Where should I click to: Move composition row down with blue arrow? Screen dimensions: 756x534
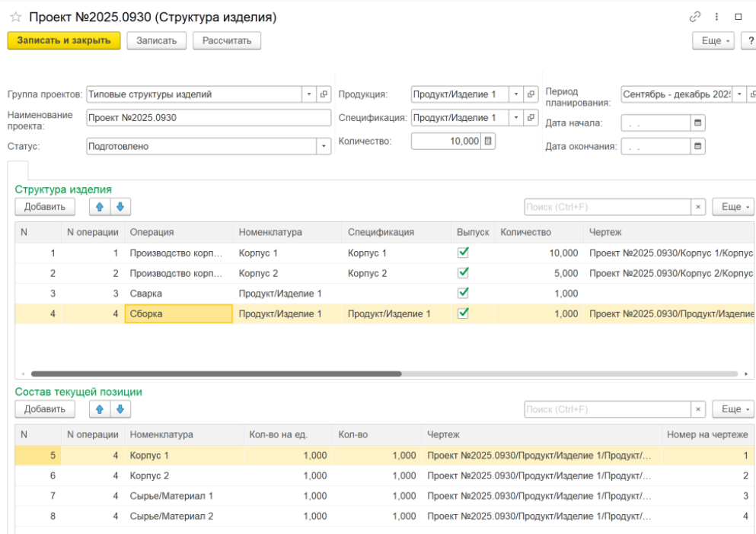click(x=120, y=409)
